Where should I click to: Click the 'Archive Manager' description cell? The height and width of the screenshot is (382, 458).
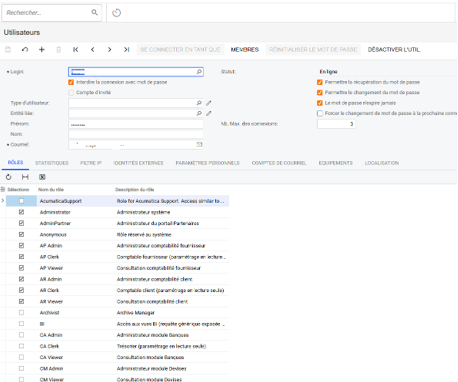click(x=136, y=313)
